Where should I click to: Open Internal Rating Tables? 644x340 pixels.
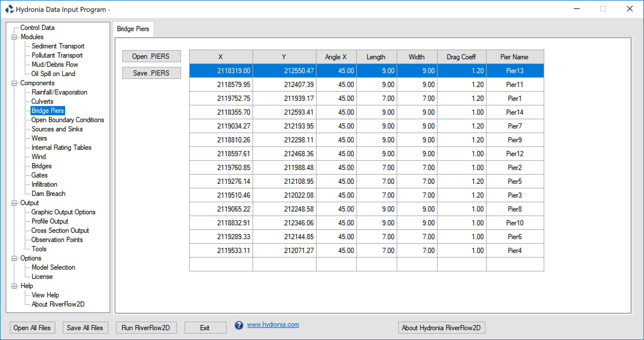(x=61, y=148)
